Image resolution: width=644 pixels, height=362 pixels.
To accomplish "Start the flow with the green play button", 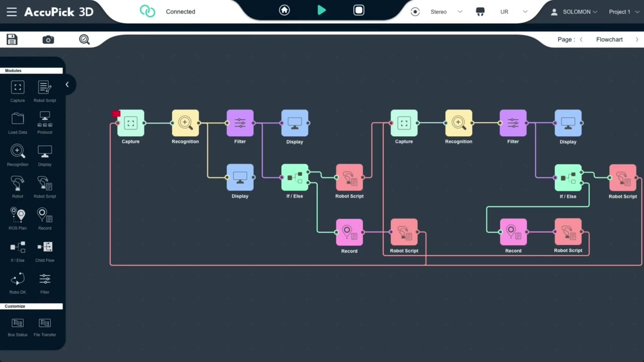I will (321, 10).
